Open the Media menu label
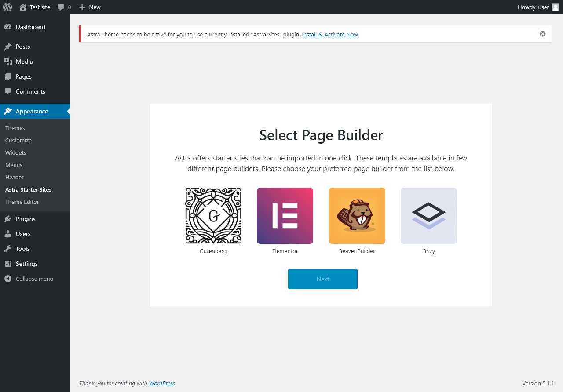Viewport: 563px width, 392px height. coord(24,62)
